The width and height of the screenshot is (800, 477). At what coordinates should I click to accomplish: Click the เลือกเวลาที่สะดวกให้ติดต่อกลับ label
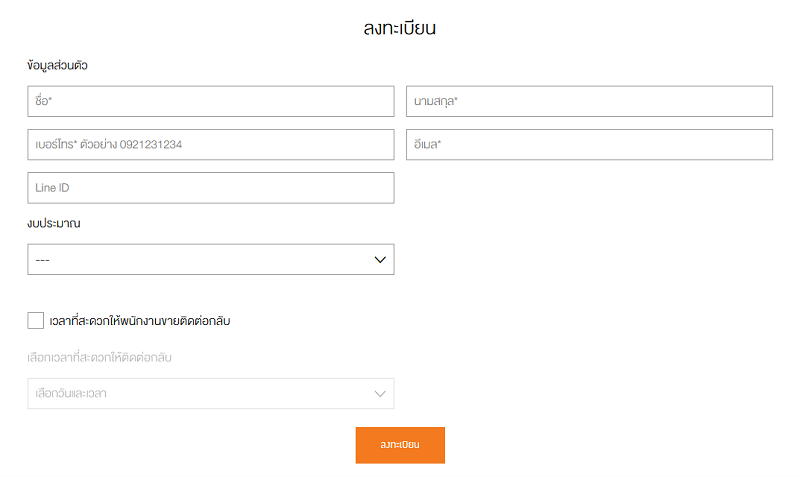[99, 357]
